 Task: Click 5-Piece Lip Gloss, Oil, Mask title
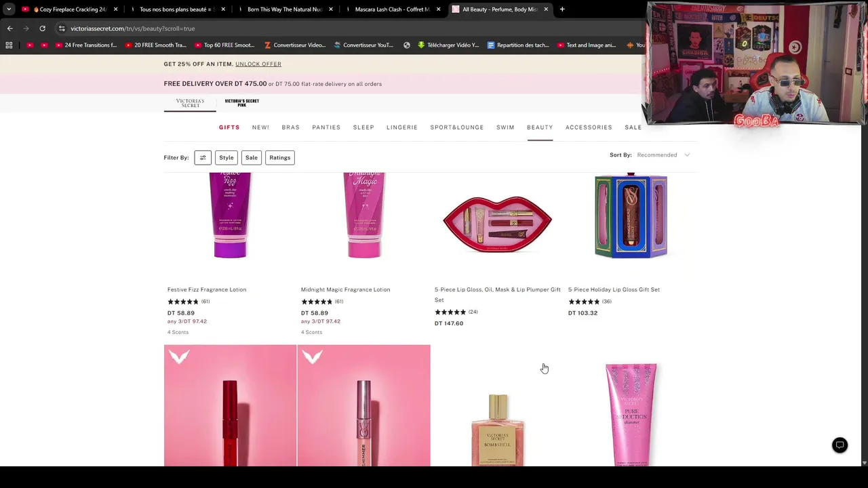point(497,295)
